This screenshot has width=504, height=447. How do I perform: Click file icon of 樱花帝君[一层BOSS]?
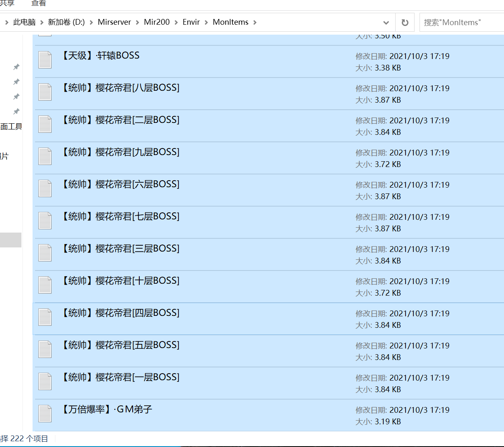(x=45, y=382)
